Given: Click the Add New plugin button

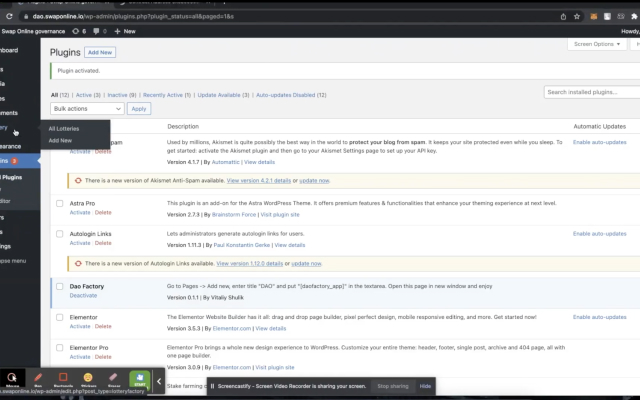Looking at the screenshot, I should coord(100,51).
